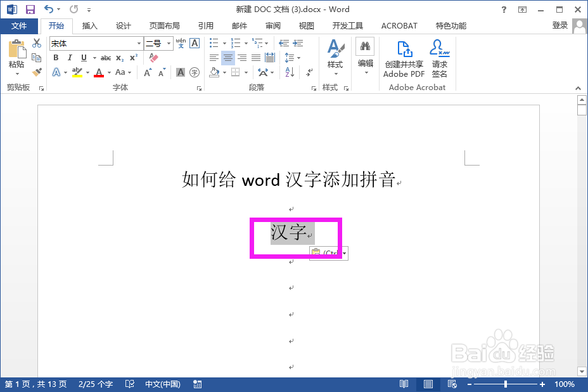Image resolution: width=588 pixels, height=392 pixels.
Task: Decrease paragraph indent
Action: point(284,43)
